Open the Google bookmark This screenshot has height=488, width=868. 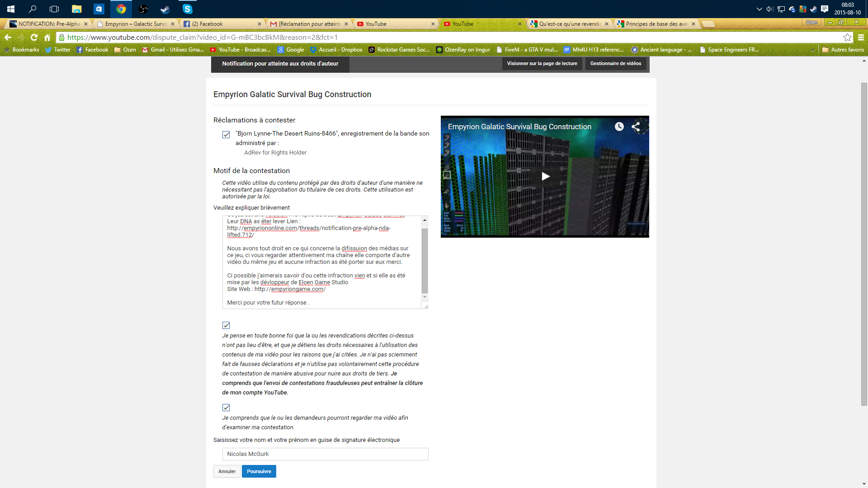pyautogui.click(x=291, y=50)
